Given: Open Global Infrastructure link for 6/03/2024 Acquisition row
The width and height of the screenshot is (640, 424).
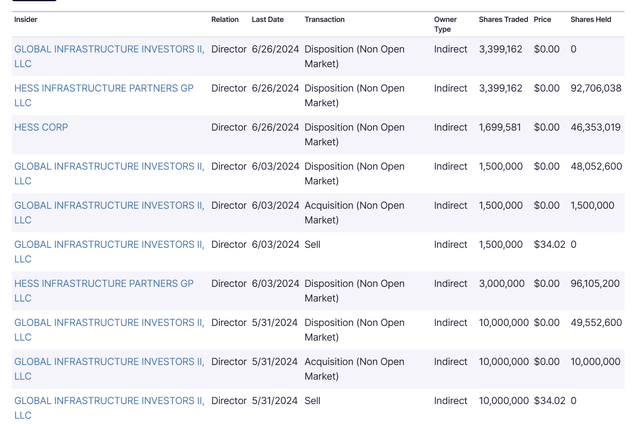Looking at the screenshot, I should (109, 206).
